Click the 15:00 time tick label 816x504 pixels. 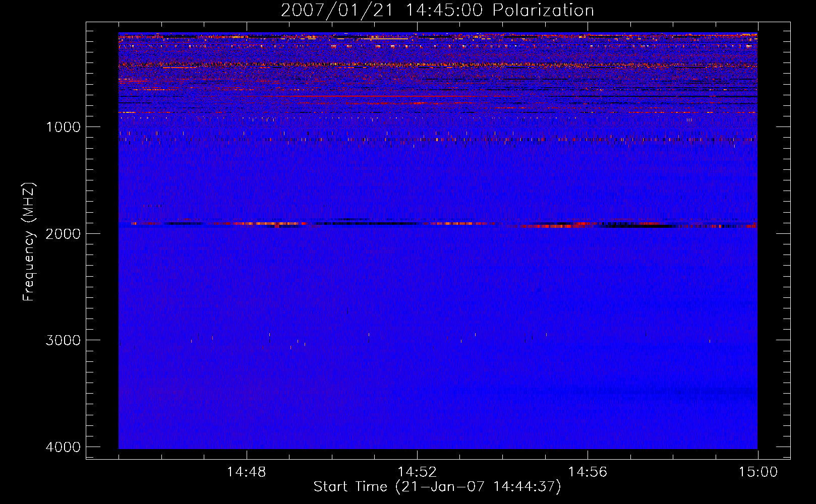coord(758,472)
